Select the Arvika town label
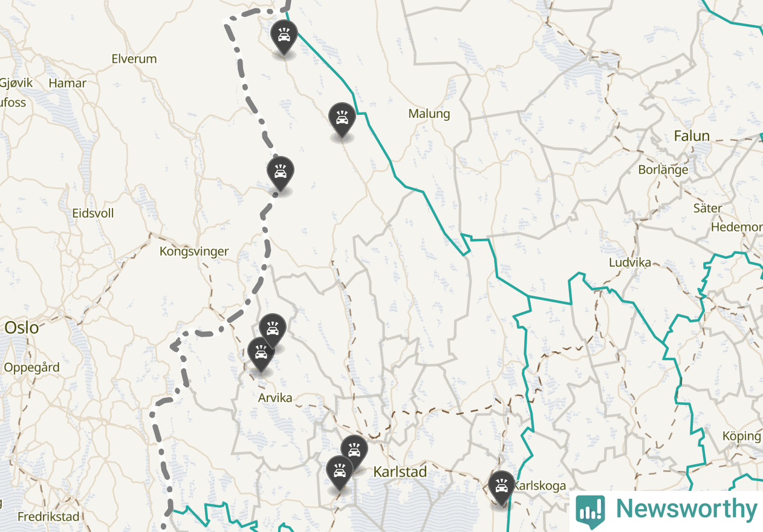 click(275, 398)
